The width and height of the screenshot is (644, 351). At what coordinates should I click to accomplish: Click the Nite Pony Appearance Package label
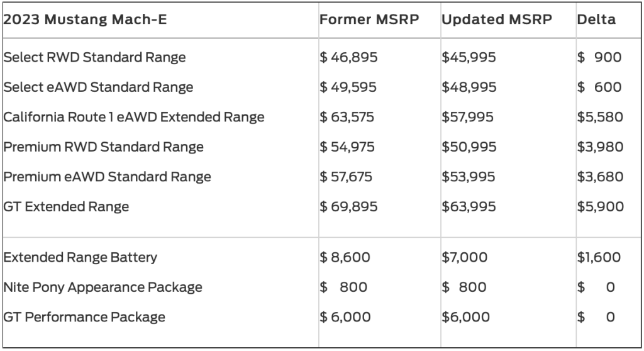pyautogui.click(x=103, y=287)
